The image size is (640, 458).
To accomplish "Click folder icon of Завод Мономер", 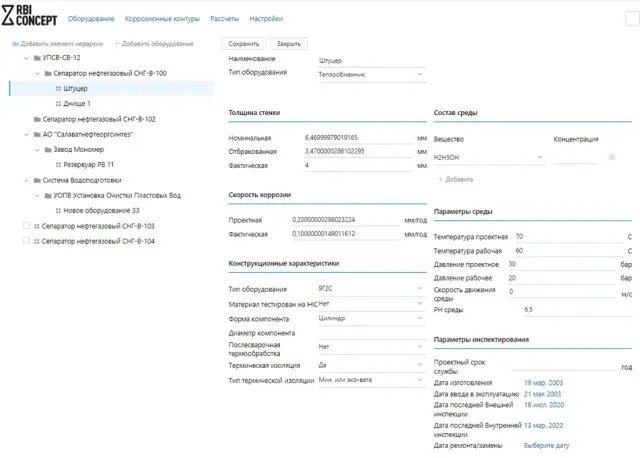I will click(x=48, y=150).
